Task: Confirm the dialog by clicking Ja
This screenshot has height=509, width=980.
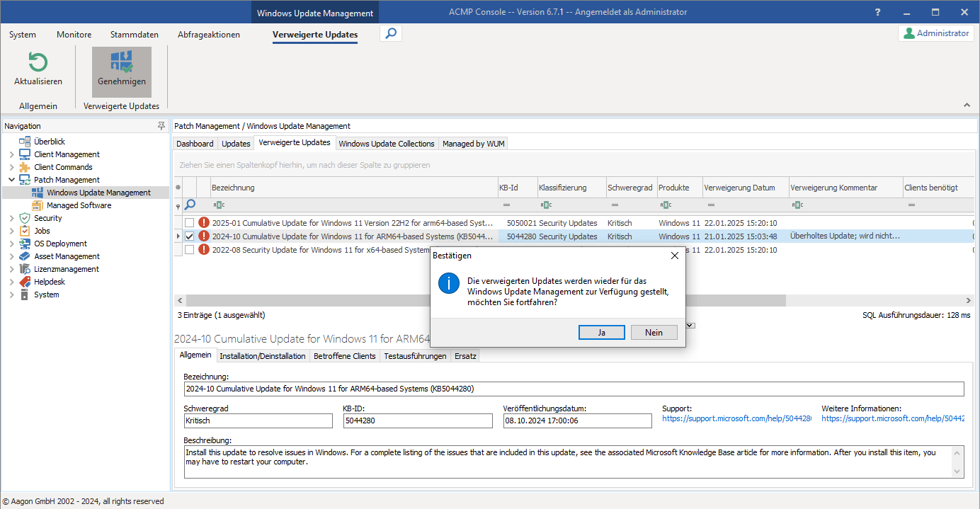Action: (601, 332)
